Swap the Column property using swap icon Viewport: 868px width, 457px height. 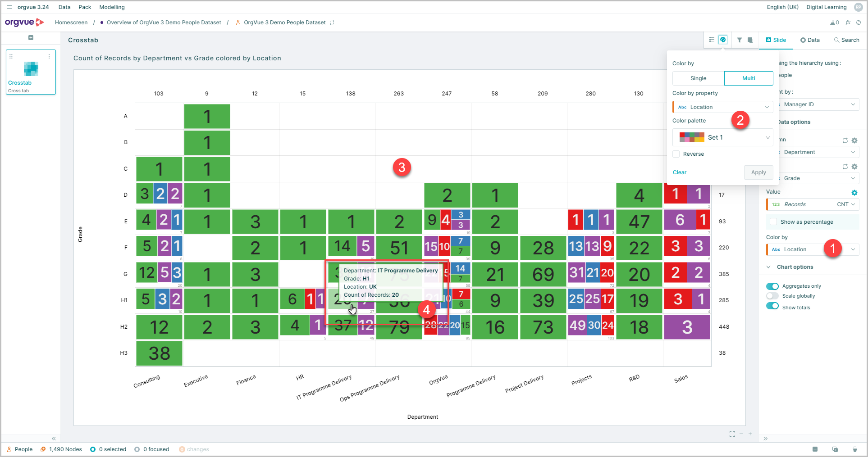point(845,140)
